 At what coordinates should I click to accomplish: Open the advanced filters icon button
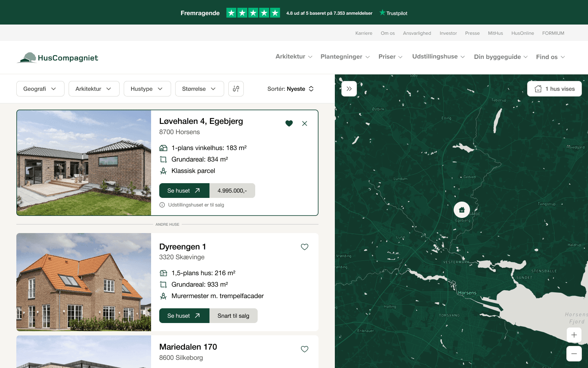tap(236, 89)
